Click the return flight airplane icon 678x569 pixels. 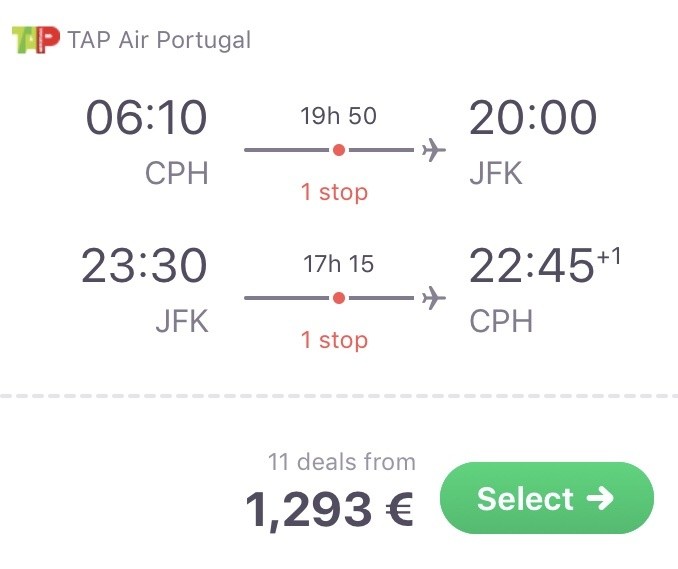pos(434,298)
